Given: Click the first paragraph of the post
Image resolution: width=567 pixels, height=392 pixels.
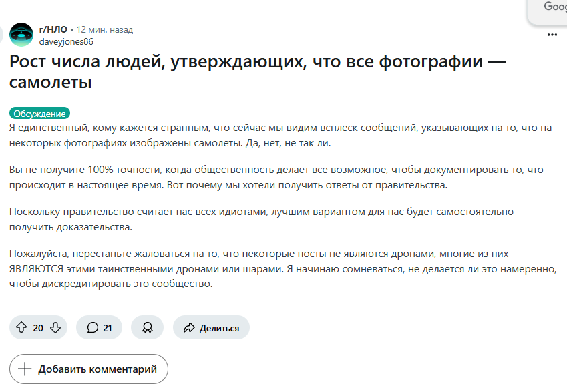Looking at the screenshot, I should click(280, 136).
